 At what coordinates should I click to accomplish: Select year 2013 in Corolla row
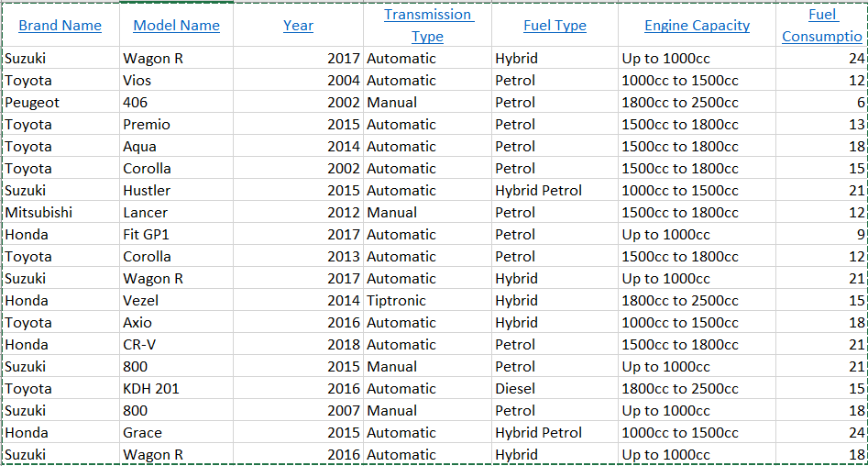point(299,257)
